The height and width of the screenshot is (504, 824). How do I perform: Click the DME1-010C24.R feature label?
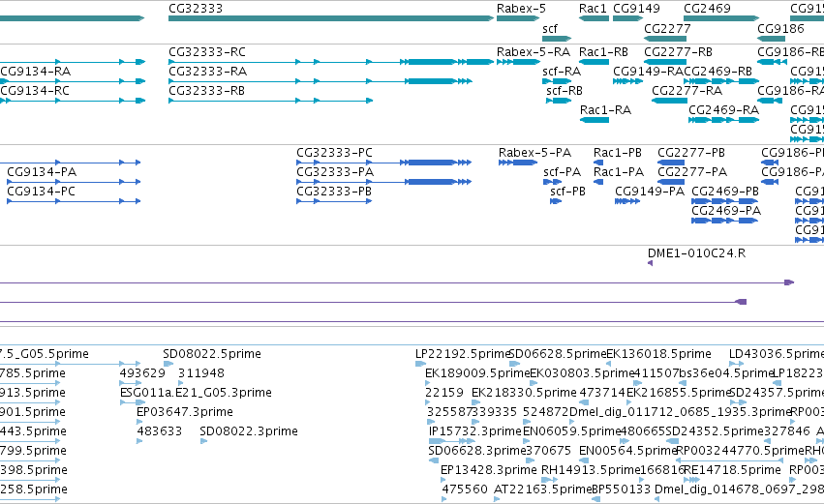(696, 253)
